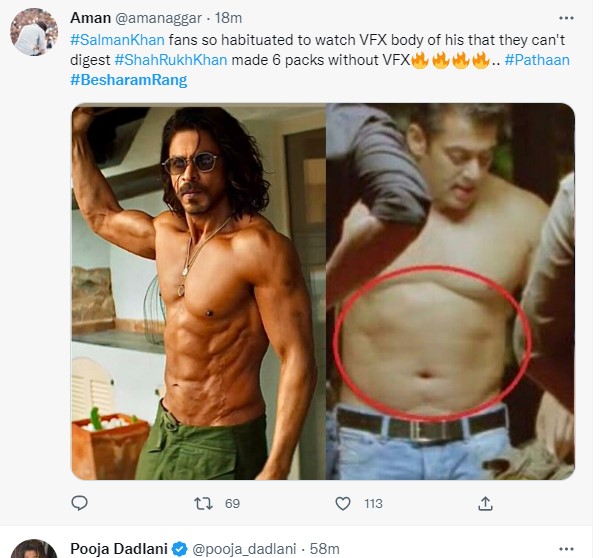Like the tweet with the heart icon

pos(343,503)
